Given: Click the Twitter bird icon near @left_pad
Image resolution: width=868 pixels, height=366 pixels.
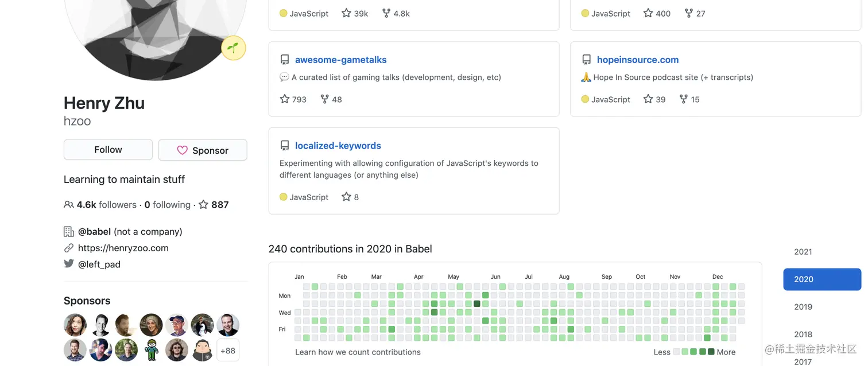Looking at the screenshot, I should coord(69,264).
